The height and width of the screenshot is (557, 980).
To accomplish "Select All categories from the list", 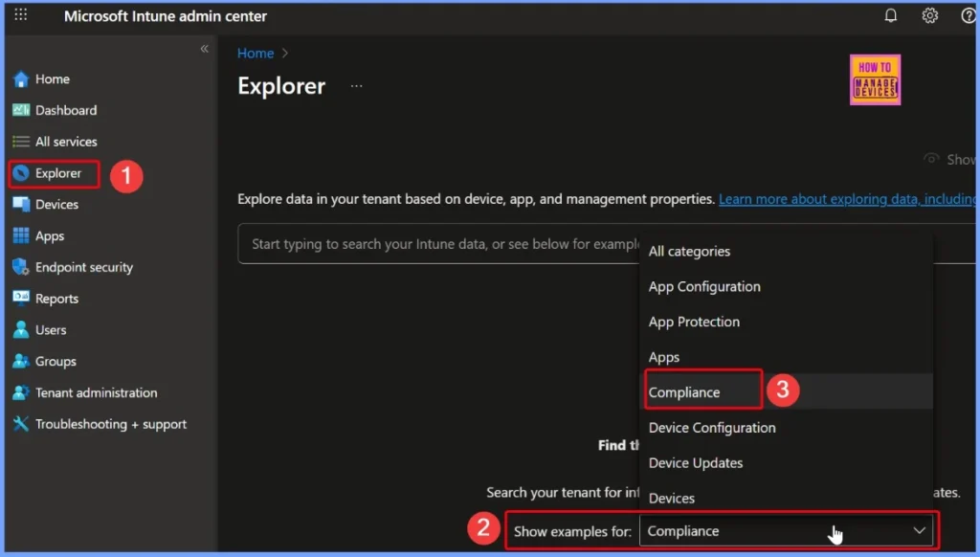I will point(787,252).
